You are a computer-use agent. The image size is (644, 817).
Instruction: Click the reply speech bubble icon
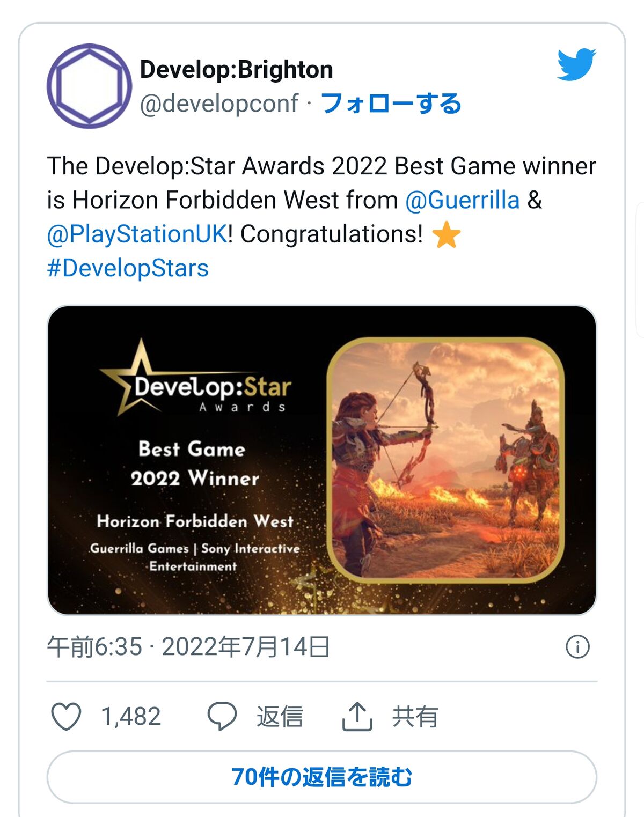222,716
